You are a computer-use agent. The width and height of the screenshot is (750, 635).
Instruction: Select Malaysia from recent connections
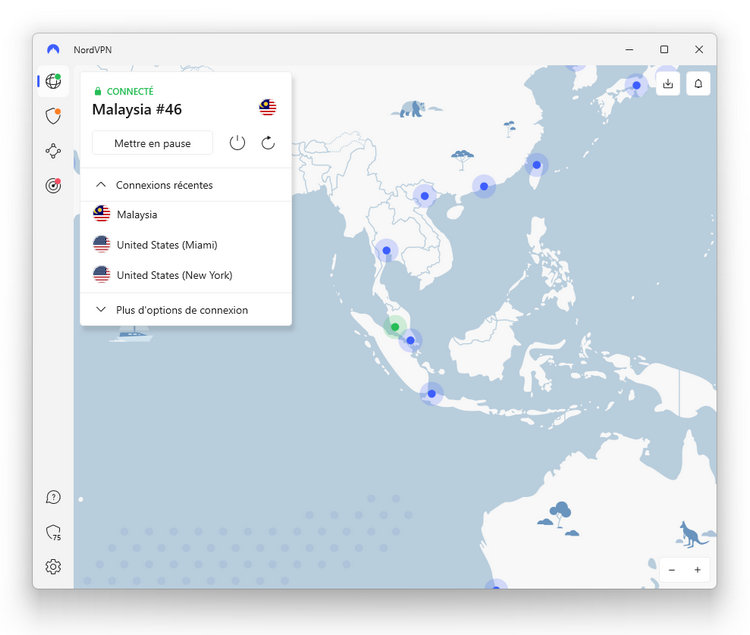point(186,214)
